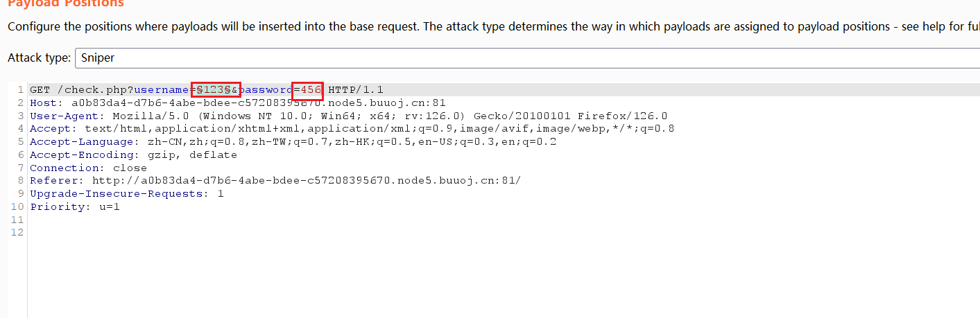Click the Priority: u=1 header line
The width and height of the screenshot is (980, 318).
tap(75, 207)
